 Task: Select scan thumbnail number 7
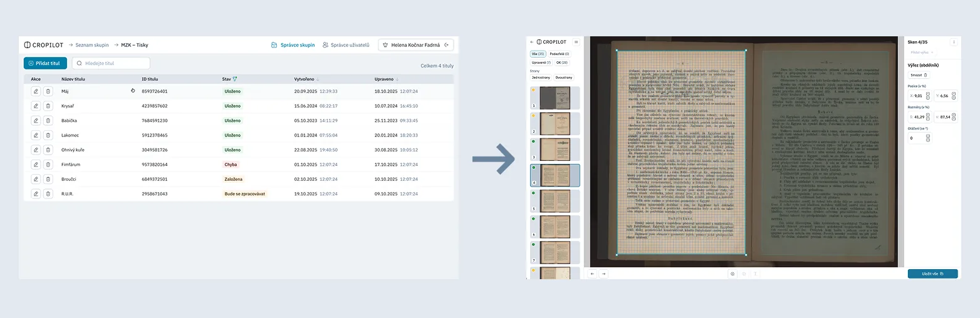(x=555, y=252)
